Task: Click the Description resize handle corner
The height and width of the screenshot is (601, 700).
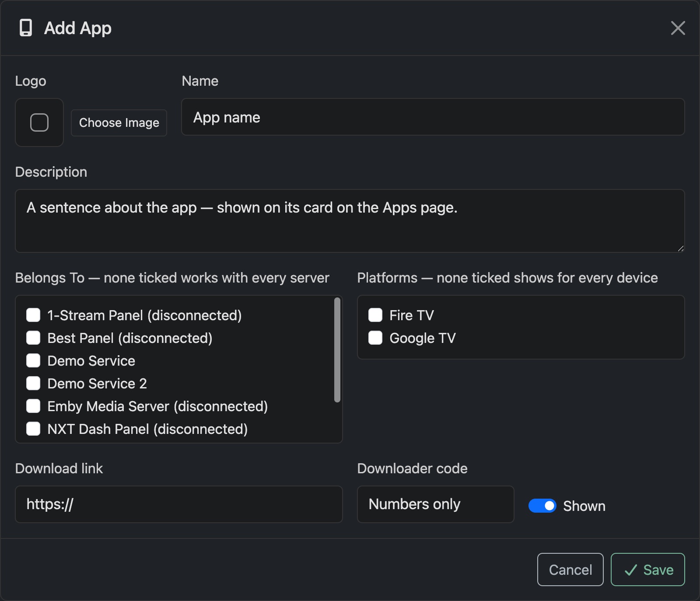Action: click(680, 248)
